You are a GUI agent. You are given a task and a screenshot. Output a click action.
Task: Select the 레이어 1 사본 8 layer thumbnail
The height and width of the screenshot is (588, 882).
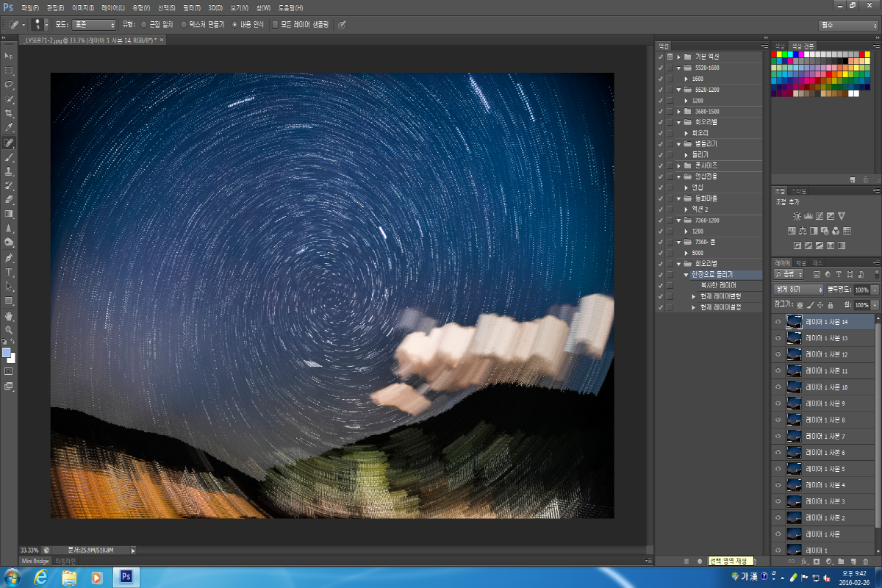point(794,419)
